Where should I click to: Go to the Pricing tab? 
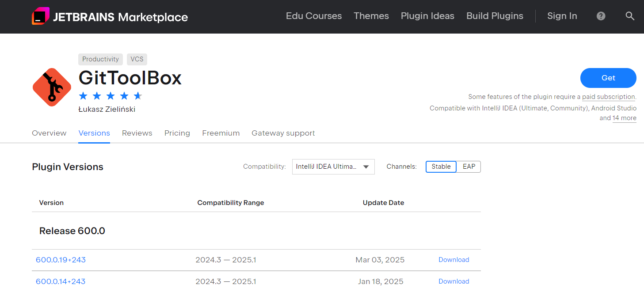pyautogui.click(x=177, y=133)
